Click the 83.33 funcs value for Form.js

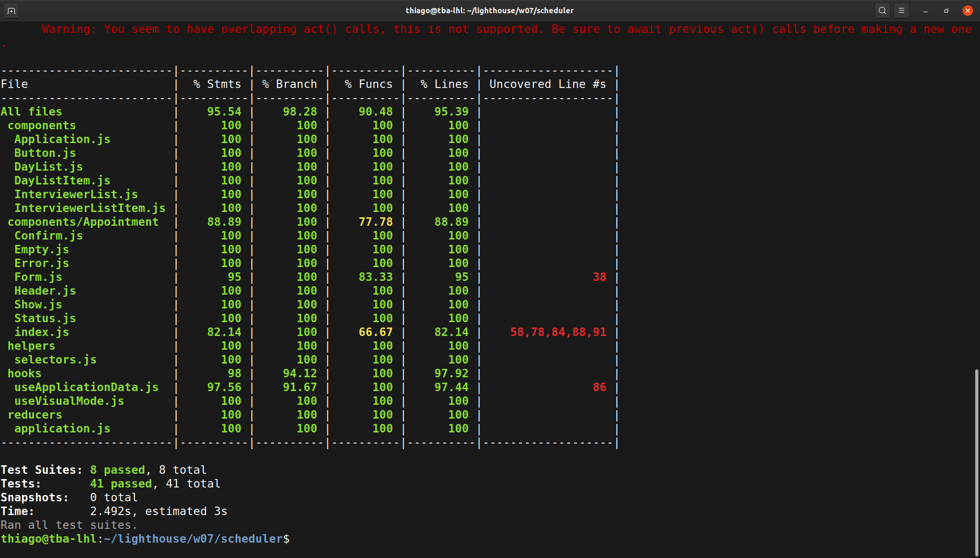pyautogui.click(x=376, y=277)
